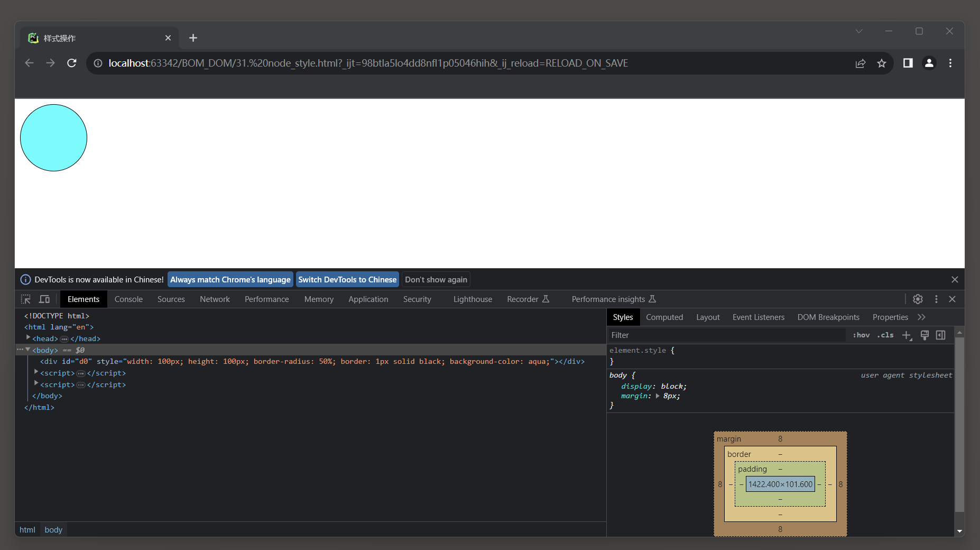The height and width of the screenshot is (550, 980).
Task: Open the .cls class editor
Action: pos(885,335)
